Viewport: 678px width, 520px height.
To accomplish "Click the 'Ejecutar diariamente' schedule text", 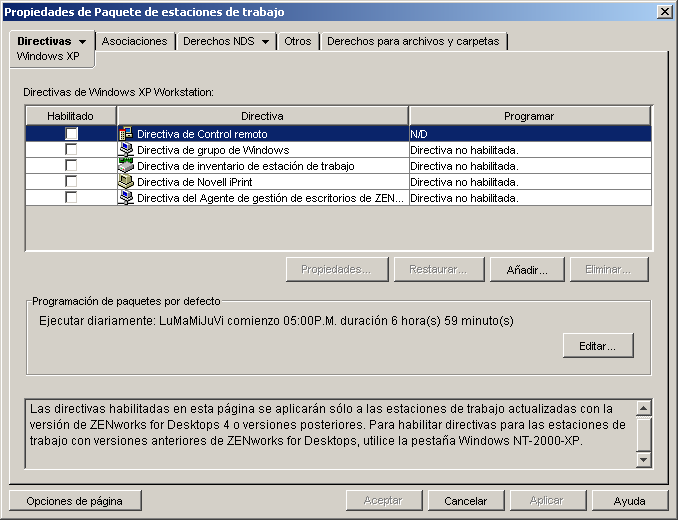I will coord(276,321).
